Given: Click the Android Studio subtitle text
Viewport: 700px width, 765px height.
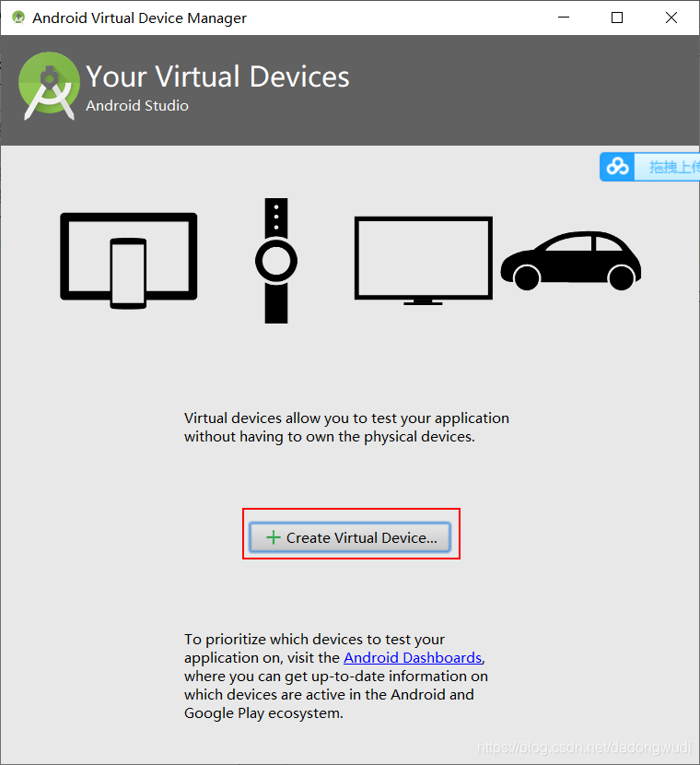Looking at the screenshot, I should 137,105.
